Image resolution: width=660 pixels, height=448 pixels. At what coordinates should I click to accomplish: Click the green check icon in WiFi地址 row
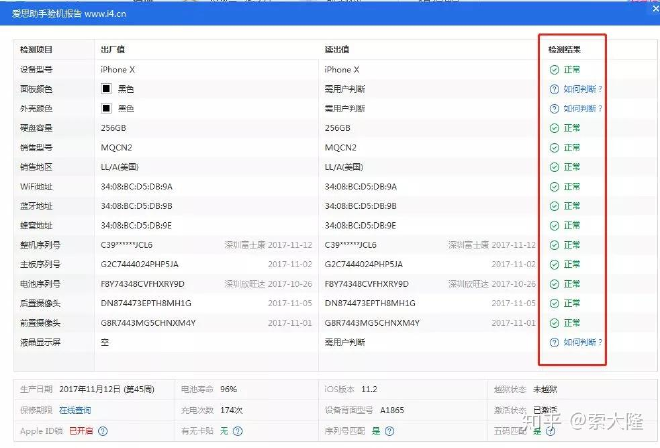[x=554, y=187]
